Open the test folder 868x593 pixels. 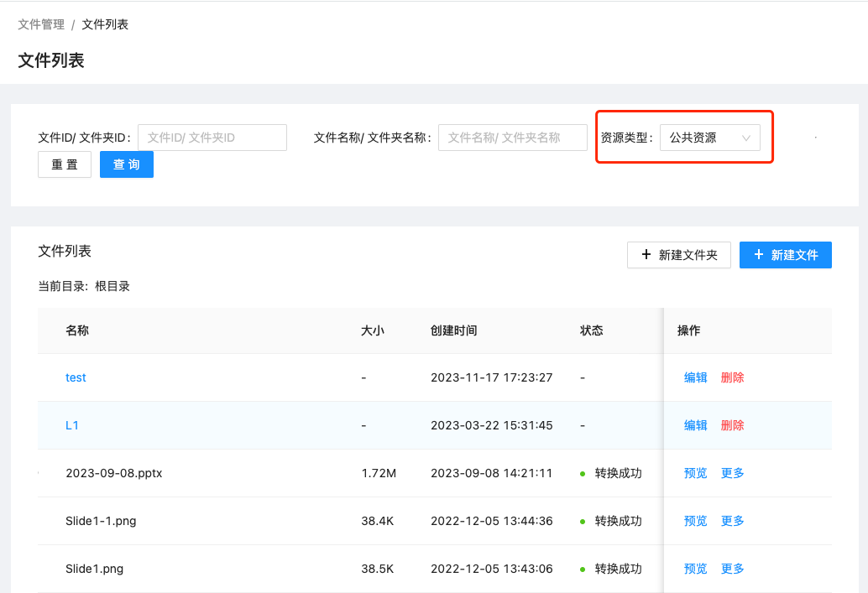(76, 377)
